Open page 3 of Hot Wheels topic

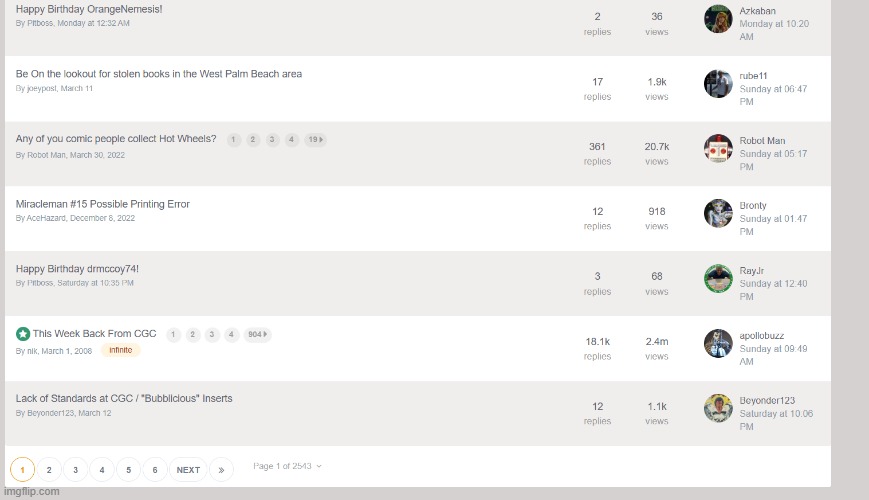(272, 140)
